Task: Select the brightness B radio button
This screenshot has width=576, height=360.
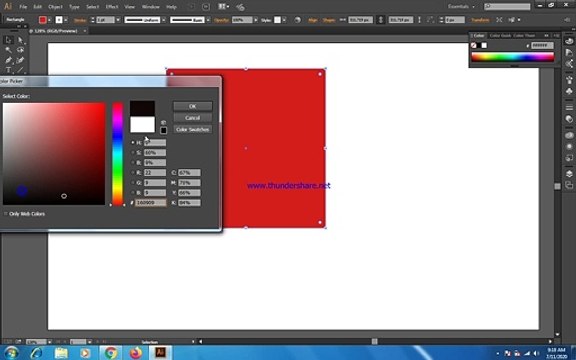Action: (133, 162)
